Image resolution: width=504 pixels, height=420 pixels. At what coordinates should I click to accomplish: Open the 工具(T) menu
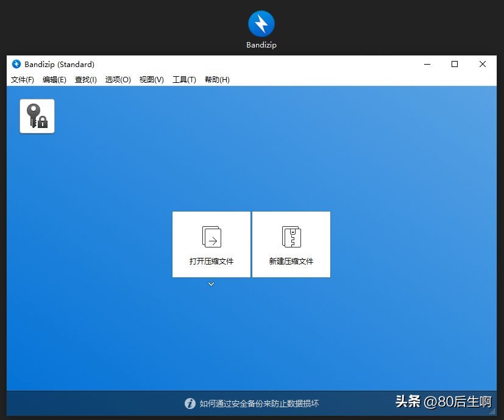(184, 79)
